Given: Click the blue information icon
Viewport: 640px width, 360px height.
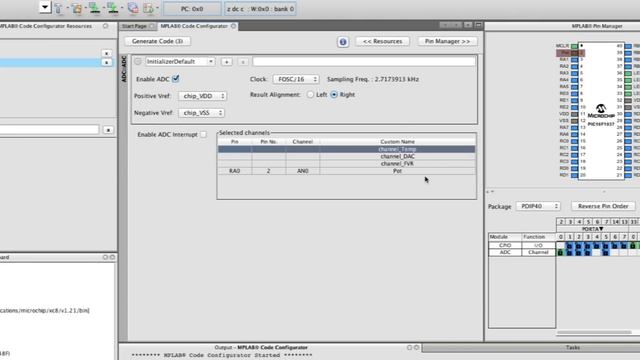Looking at the screenshot, I should click(x=343, y=42).
